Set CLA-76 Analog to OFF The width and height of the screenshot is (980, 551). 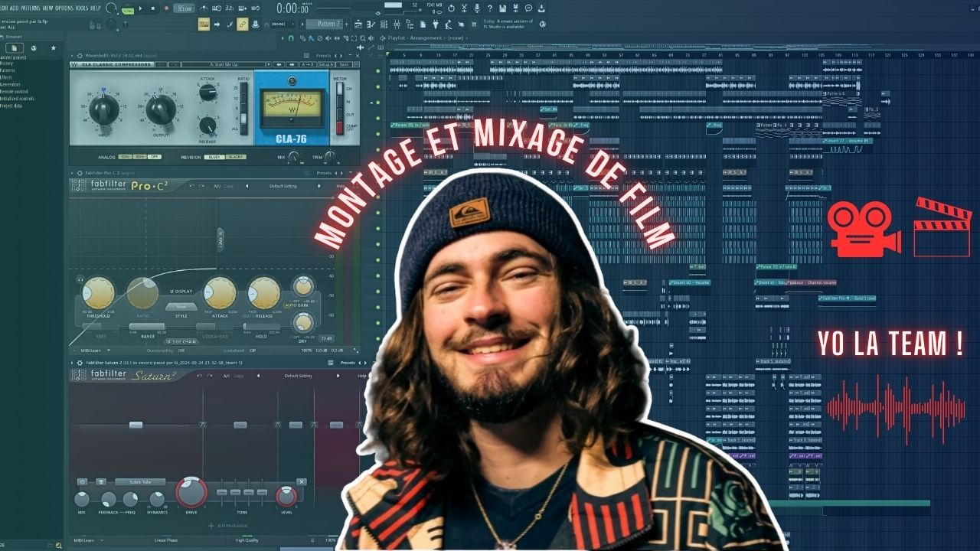(x=155, y=157)
